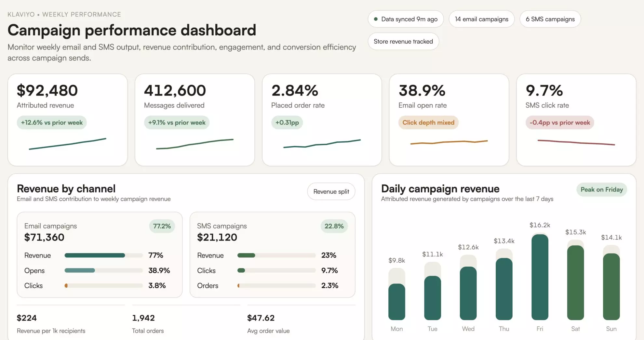
Task: Click the +0.31pp badge
Action: (287, 123)
